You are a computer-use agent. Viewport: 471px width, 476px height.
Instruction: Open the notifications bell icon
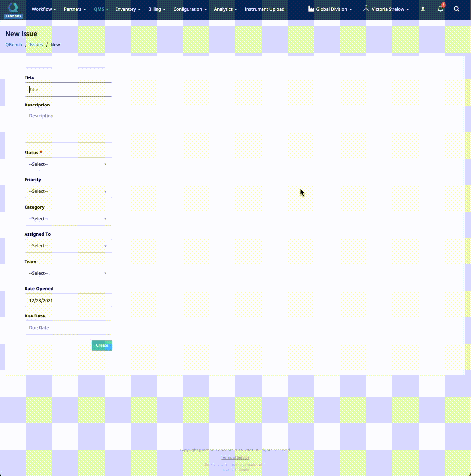441,9
